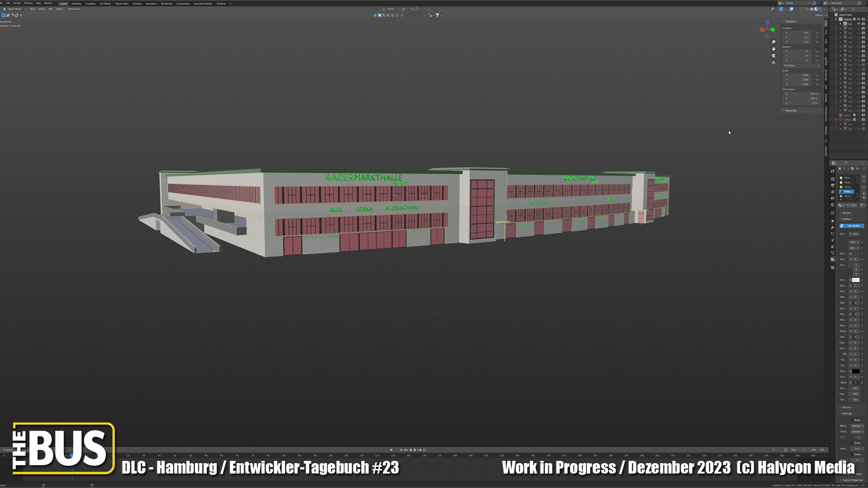868x488 pixels.
Task: Switch perspective/orthographic grid icon
Action: (x=774, y=62)
